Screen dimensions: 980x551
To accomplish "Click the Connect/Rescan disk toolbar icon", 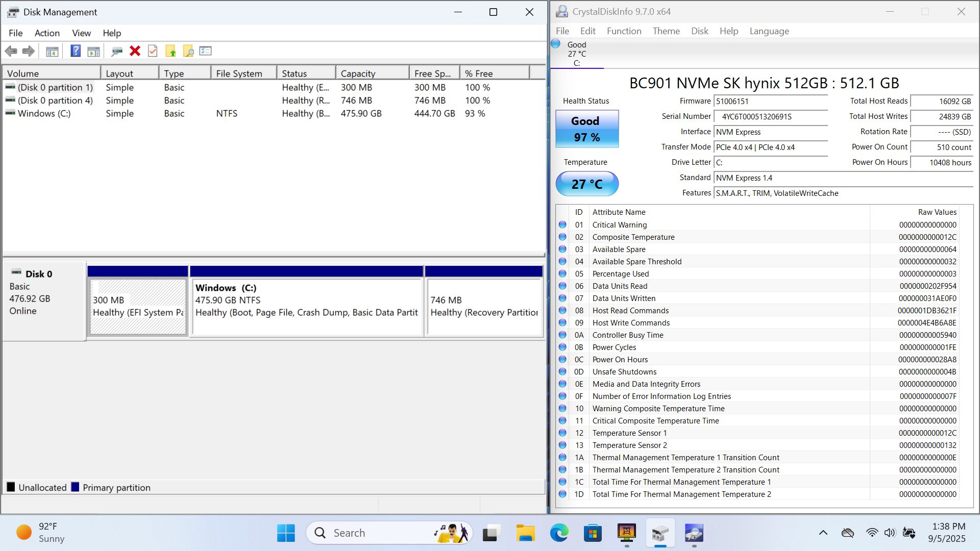I will pos(117,51).
